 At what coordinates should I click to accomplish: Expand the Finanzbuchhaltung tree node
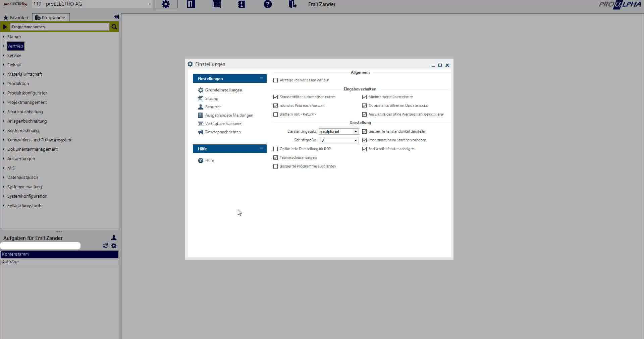3,112
